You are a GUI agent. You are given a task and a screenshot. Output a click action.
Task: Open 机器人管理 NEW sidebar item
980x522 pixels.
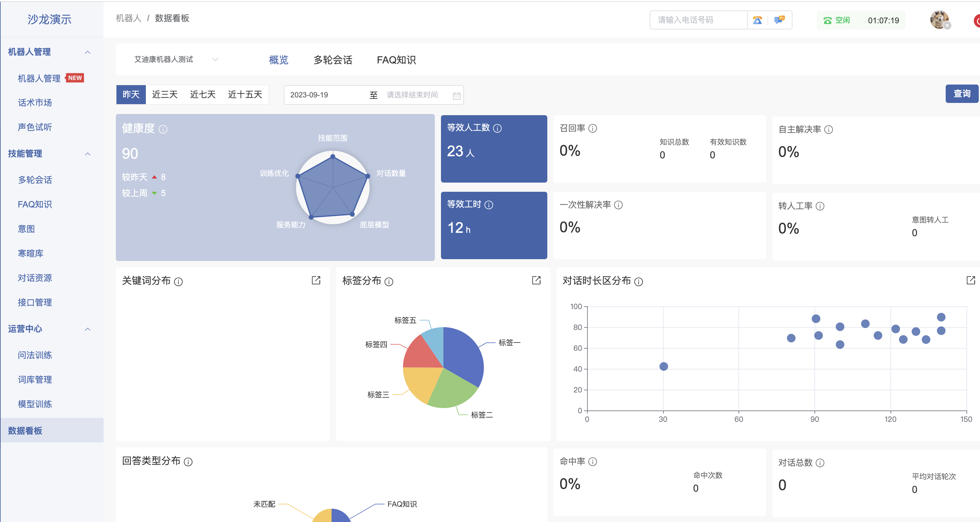[51, 78]
